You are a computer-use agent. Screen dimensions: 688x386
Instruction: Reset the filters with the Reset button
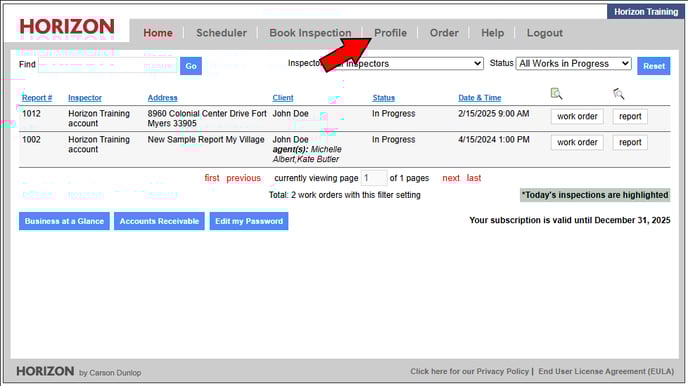coord(654,66)
